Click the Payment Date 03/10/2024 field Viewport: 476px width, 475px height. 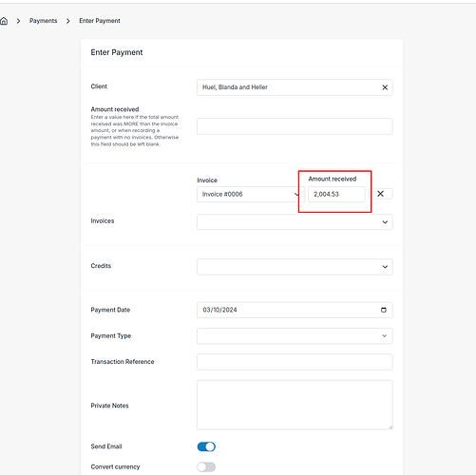tap(295, 310)
